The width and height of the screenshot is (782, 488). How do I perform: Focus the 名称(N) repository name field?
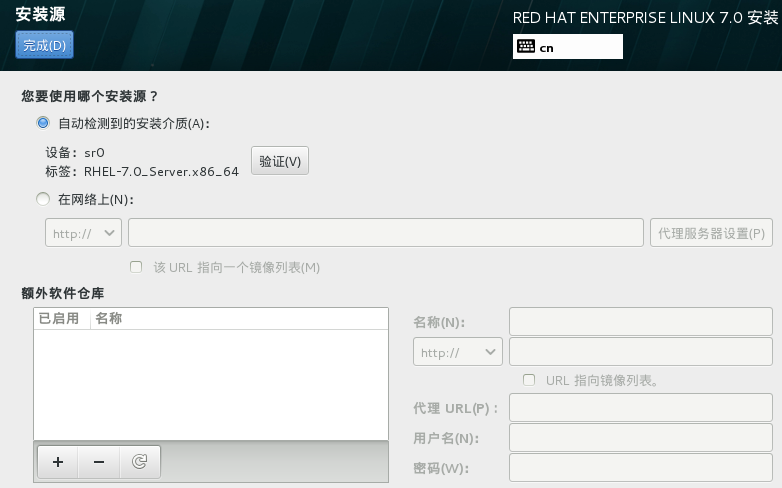(641, 321)
